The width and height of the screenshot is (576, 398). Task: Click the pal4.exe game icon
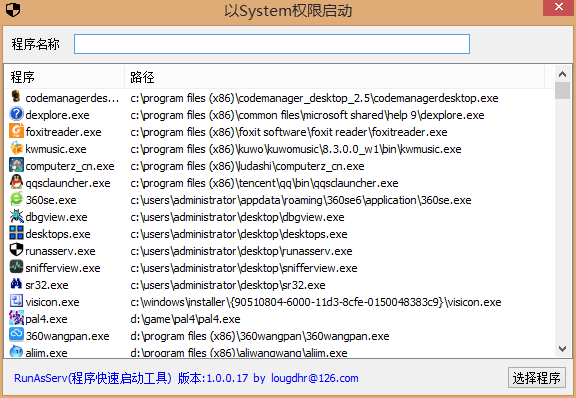[16, 318]
